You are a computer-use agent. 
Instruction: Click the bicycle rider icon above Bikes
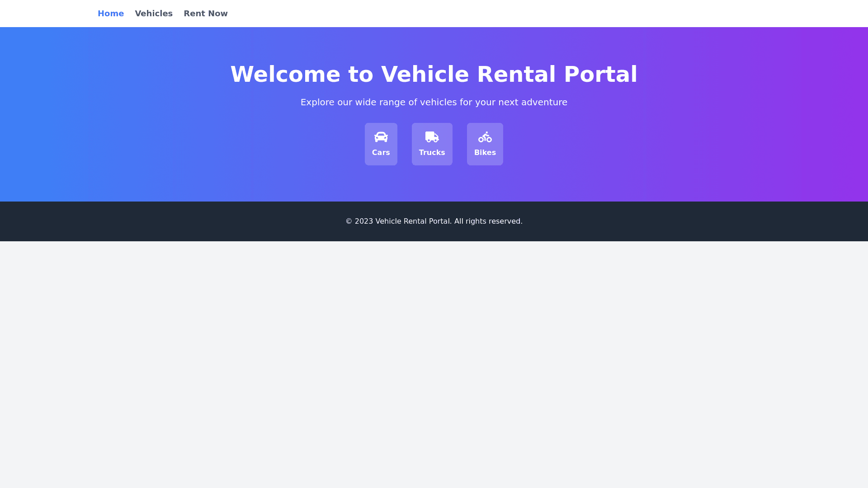point(485,137)
